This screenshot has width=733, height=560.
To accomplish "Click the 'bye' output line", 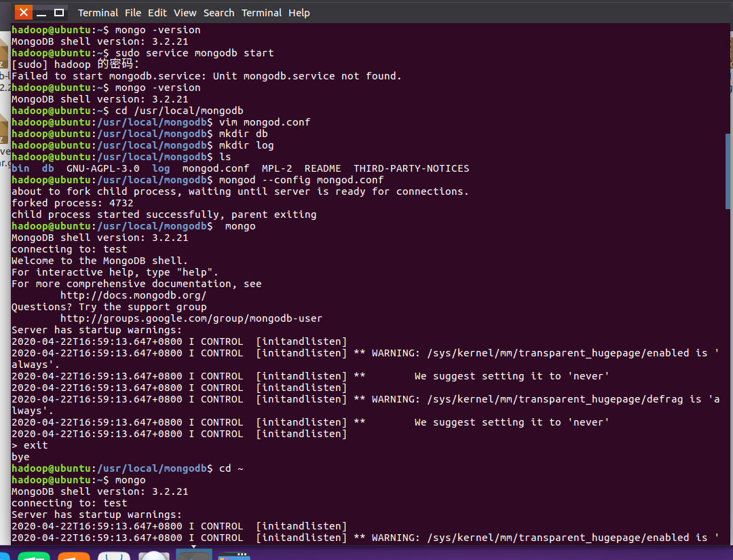I will 20,457.
